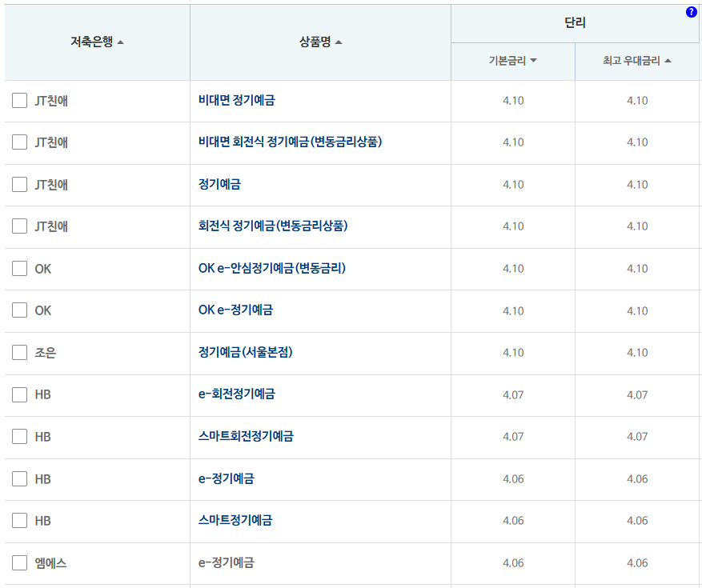Open HB e-회전정기예금 product link
The width and height of the screenshot is (702, 588).
point(236,394)
